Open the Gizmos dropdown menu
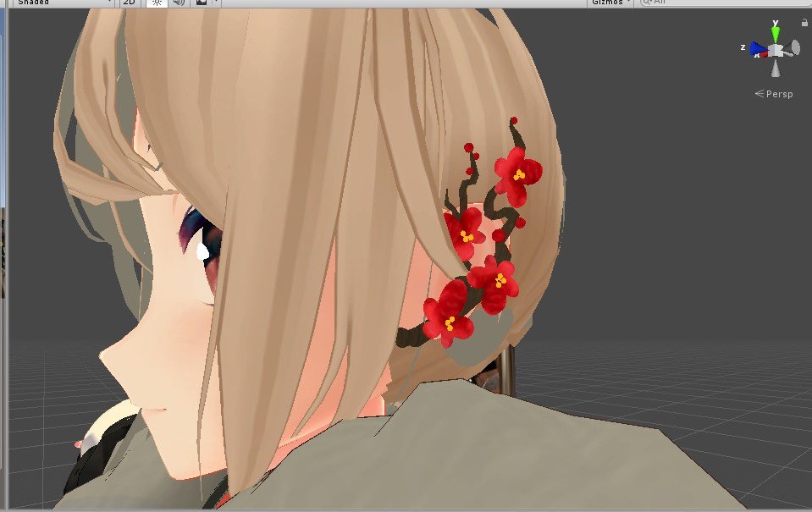 [610, 3]
